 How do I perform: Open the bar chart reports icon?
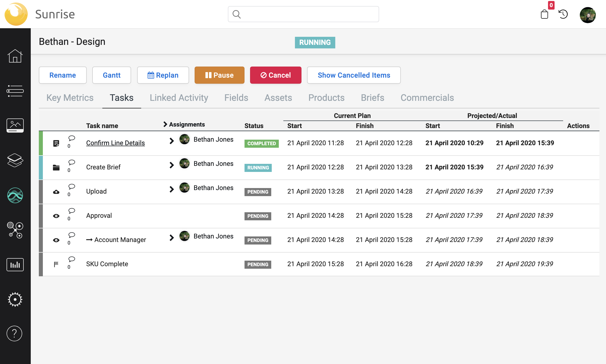(x=15, y=265)
